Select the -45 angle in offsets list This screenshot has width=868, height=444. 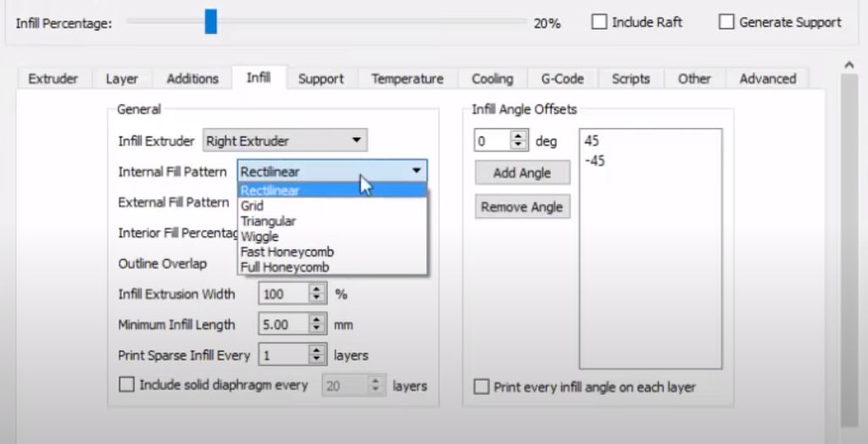click(595, 160)
